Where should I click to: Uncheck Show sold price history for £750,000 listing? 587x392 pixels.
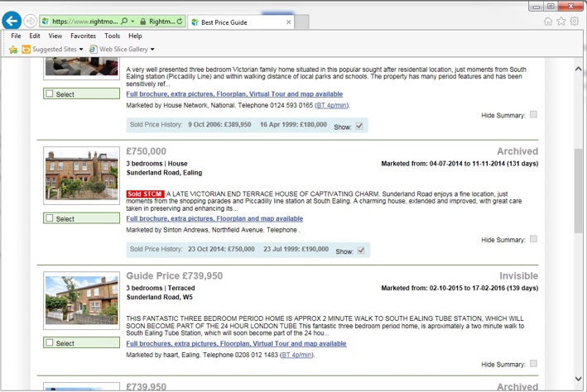tap(359, 251)
